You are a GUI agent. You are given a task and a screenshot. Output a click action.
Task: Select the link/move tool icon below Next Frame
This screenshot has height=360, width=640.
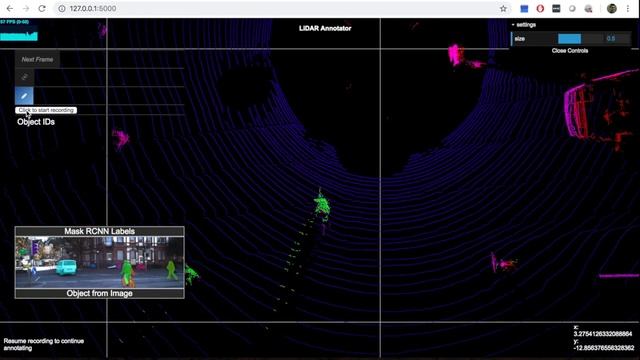24,77
